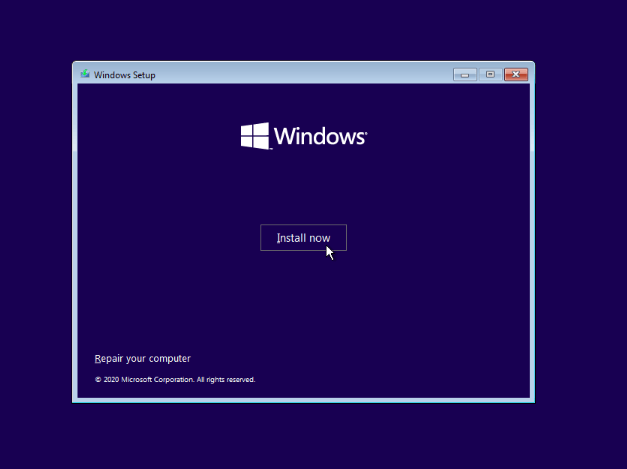
Task: Minimize the Windows Setup window
Action: point(465,74)
